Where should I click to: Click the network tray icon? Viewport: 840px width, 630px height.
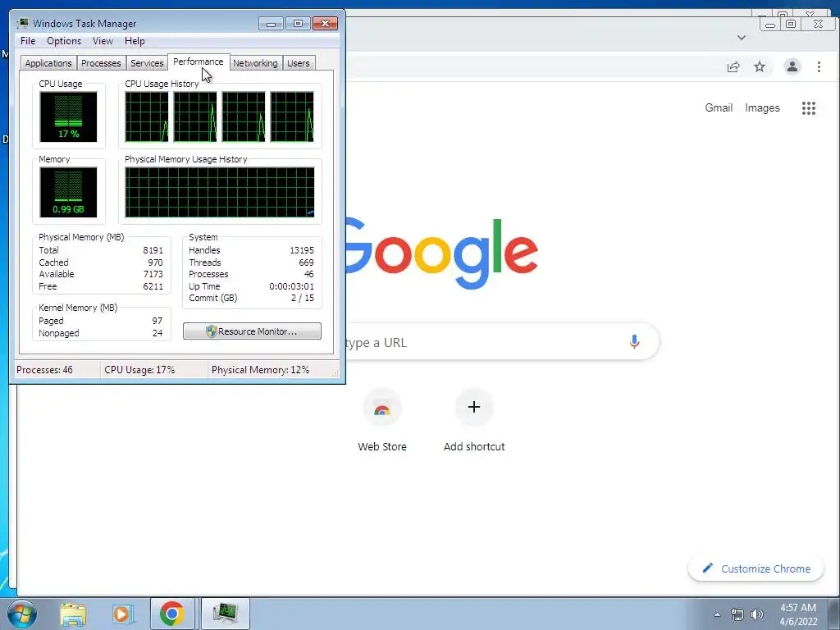737,614
